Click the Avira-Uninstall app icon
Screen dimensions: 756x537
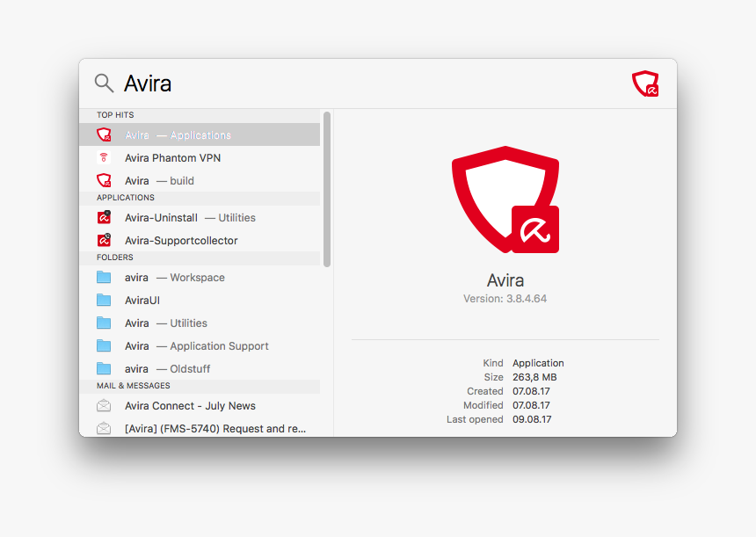coord(104,217)
